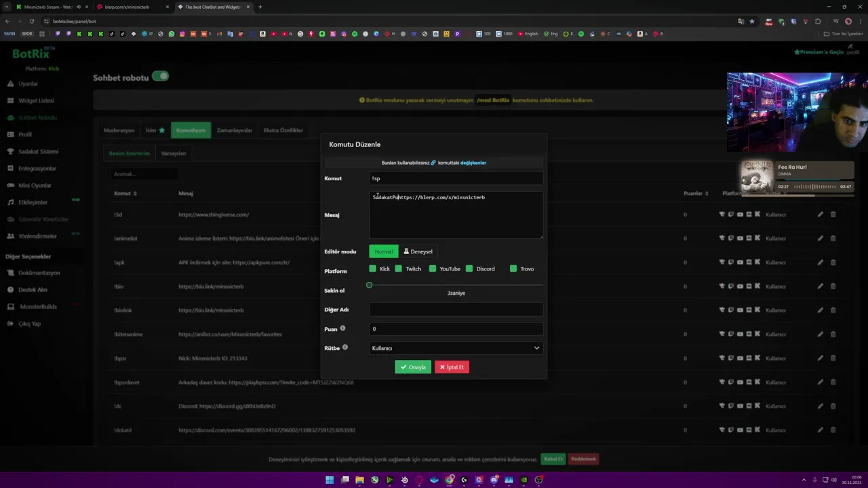This screenshot has height=488, width=868.
Task: Select Normal editor mode
Action: click(383, 251)
